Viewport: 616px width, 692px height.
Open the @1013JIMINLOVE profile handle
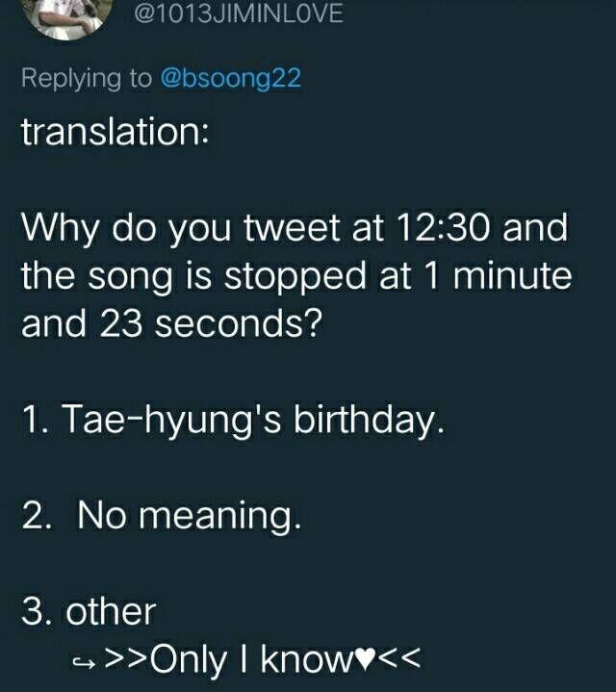pos(235,15)
